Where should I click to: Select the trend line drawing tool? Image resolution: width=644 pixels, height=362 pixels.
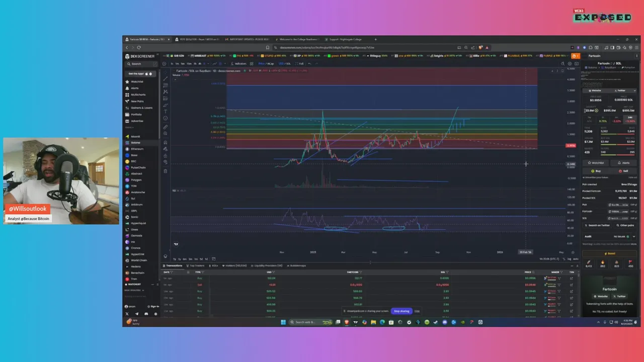point(166,78)
